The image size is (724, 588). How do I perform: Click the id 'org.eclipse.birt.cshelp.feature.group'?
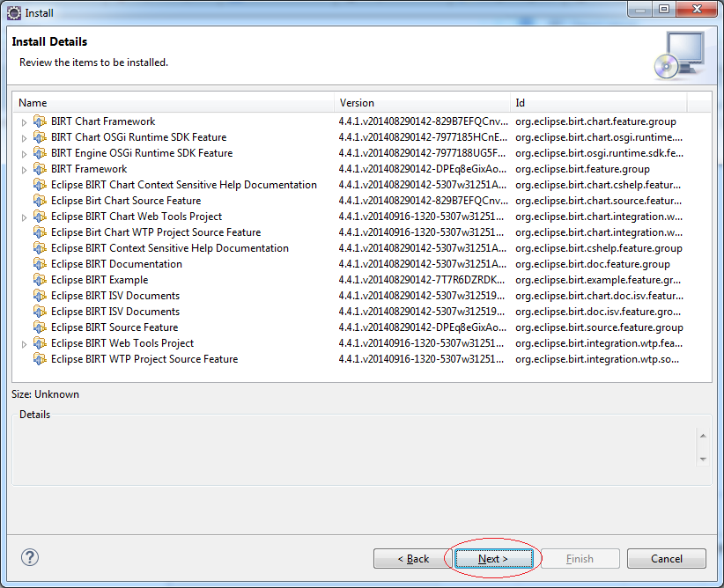[x=598, y=248]
